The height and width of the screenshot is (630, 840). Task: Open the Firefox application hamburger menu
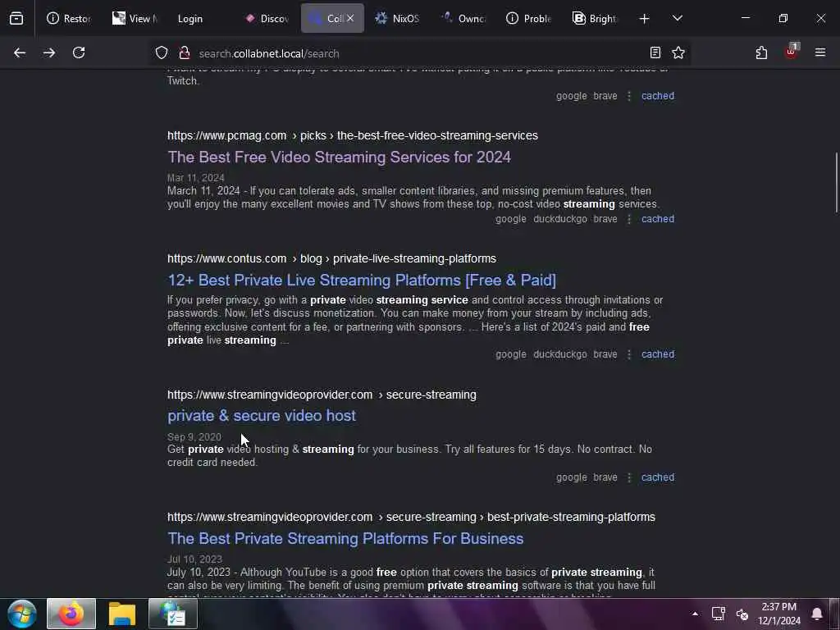[x=820, y=52]
